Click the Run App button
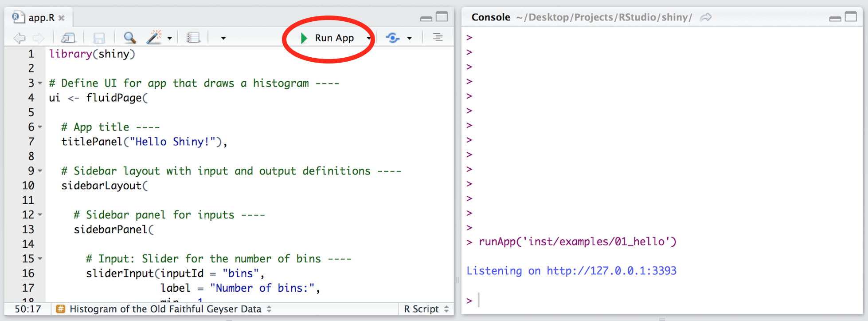Image resolution: width=868 pixels, height=321 pixels. (x=328, y=38)
